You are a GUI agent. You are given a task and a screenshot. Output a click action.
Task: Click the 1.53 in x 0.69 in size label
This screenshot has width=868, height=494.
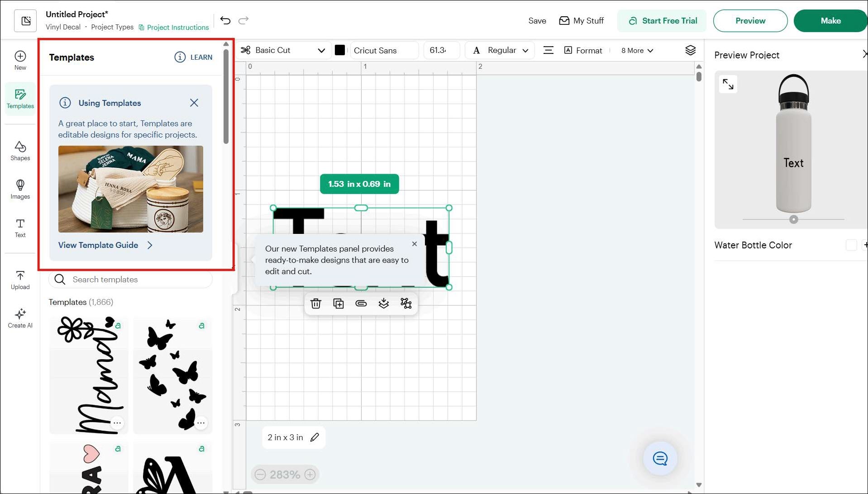pyautogui.click(x=359, y=184)
